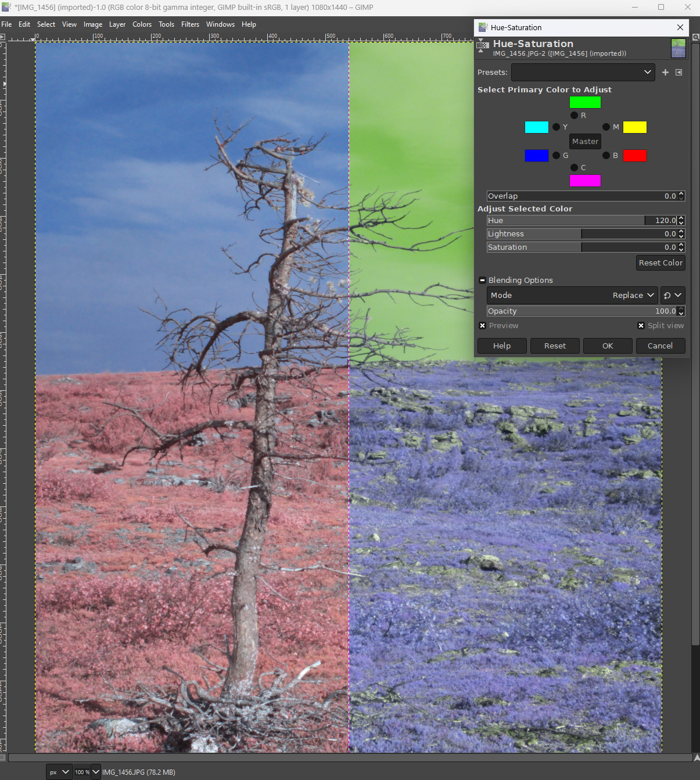Click the Reset Color button
700x780 pixels.
pyautogui.click(x=660, y=263)
